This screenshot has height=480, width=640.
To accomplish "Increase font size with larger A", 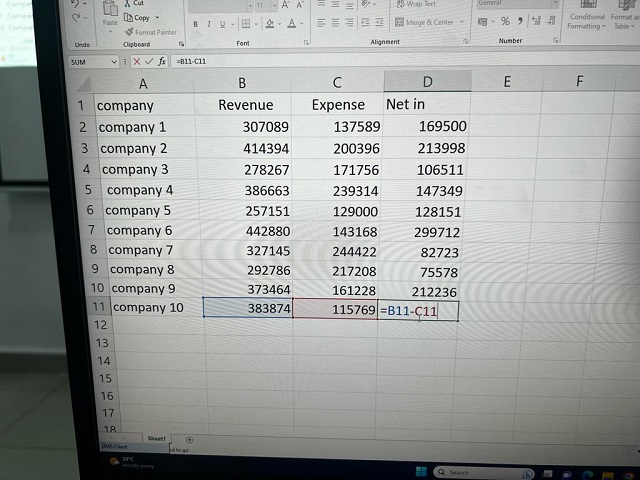I will point(285,5).
